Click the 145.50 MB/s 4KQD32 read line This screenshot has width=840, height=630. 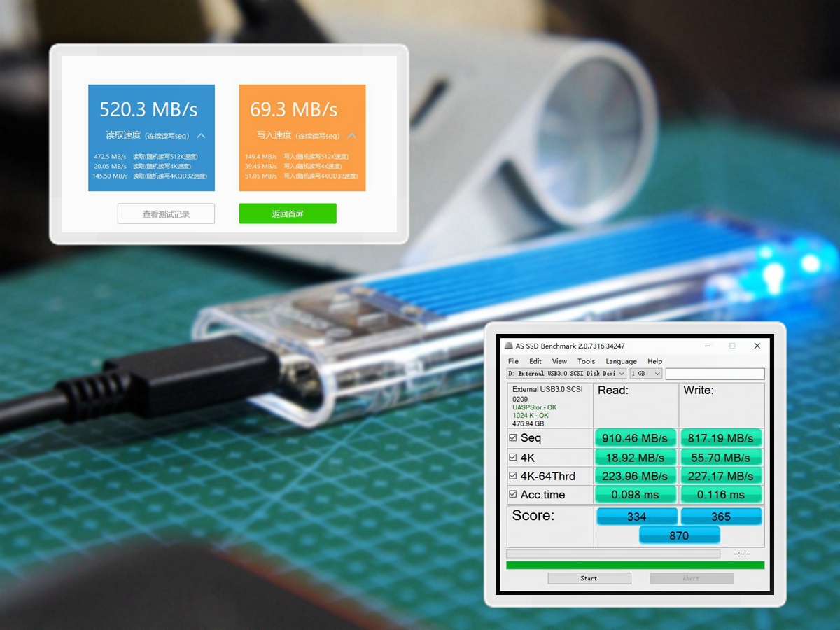150,176
